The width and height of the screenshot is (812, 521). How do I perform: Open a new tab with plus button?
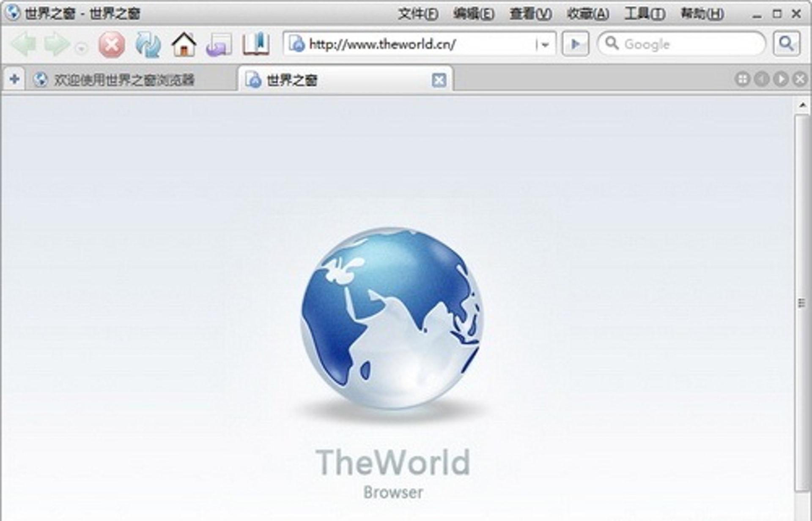point(14,79)
